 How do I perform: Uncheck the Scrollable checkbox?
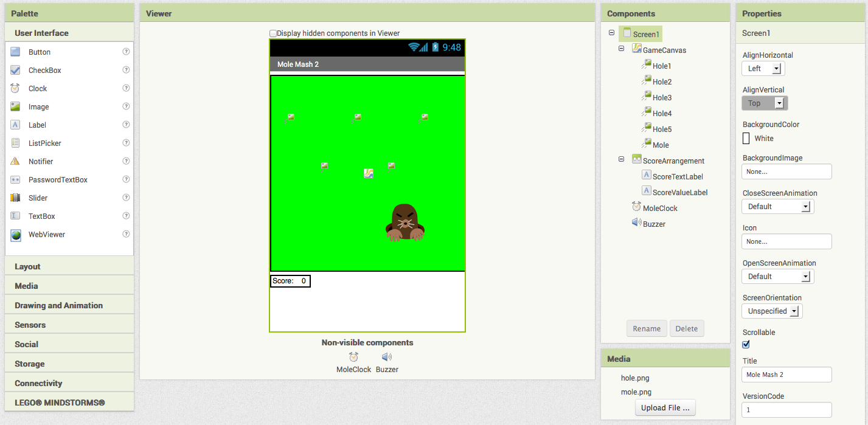(x=746, y=345)
